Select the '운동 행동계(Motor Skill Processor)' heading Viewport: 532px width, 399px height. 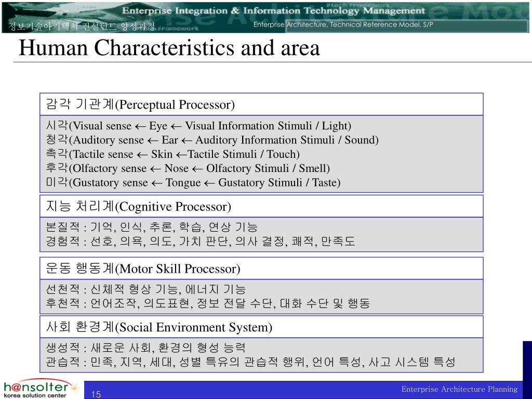coord(143,269)
